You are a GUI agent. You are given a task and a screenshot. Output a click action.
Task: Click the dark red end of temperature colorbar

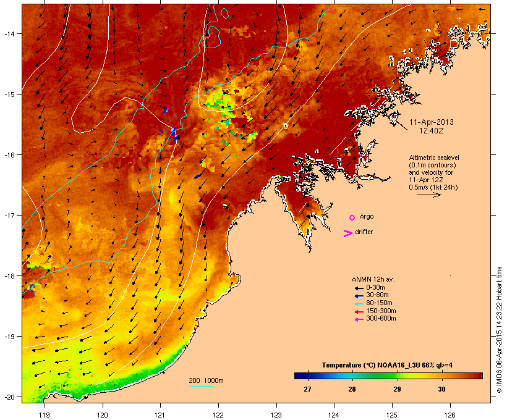pyautogui.click(x=479, y=376)
